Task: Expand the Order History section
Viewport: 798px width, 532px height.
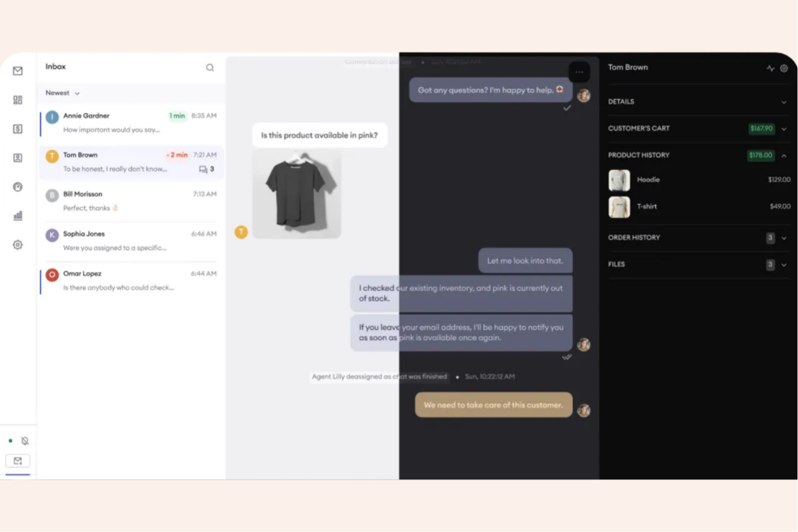Action: (784, 238)
